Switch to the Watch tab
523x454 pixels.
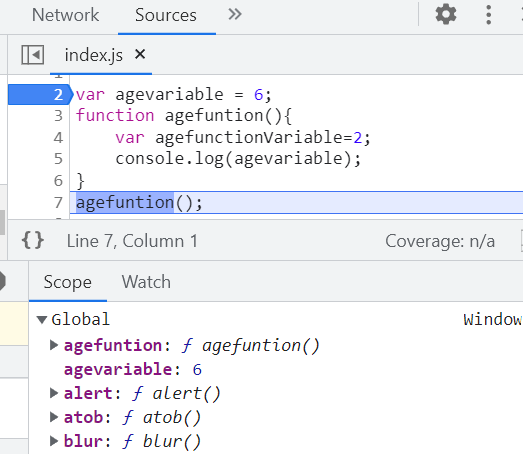click(146, 282)
